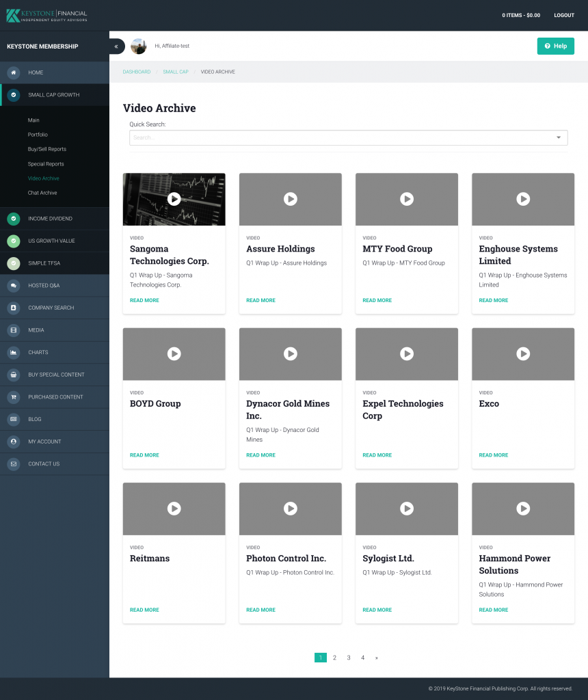The width and height of the screenshot is (588, 700).
Task: Click the user avatar picture
Action: click(x=138, y=46)
